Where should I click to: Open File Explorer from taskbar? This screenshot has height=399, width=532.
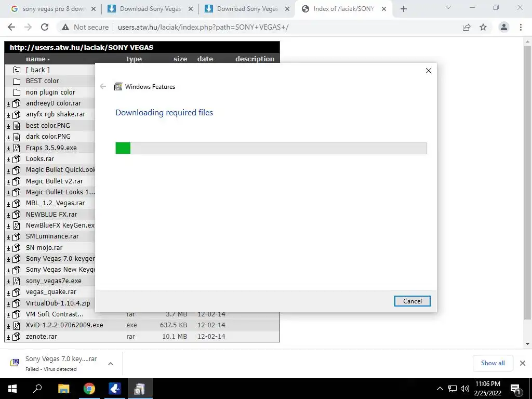click(x=63, y=389)
